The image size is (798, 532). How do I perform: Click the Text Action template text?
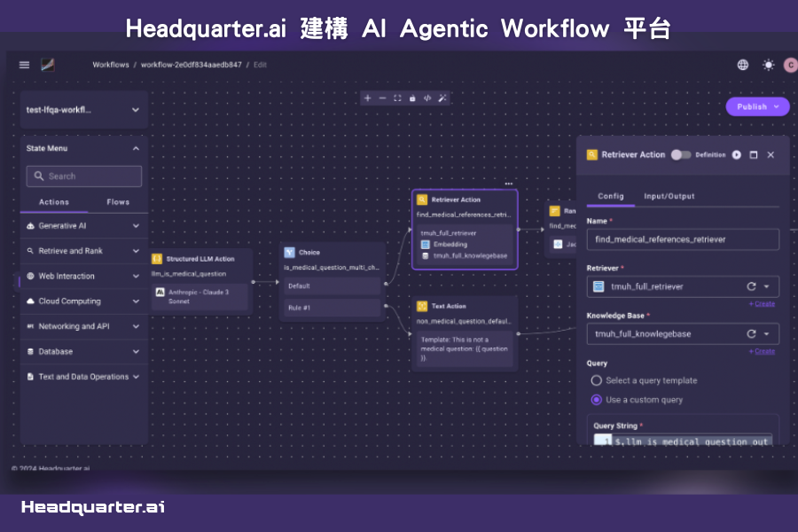pyautogui.click(x=465, y=348)
